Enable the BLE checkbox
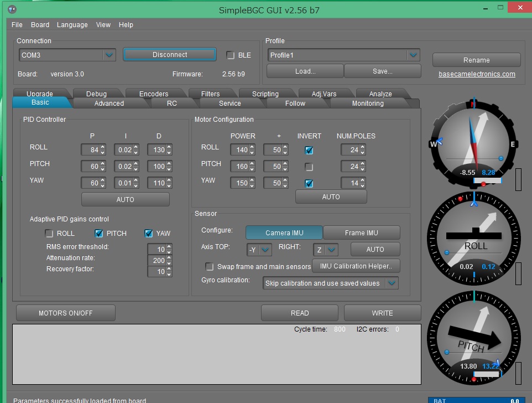Image resolution: width=532 pixels, height=403 pixels. 231,55
